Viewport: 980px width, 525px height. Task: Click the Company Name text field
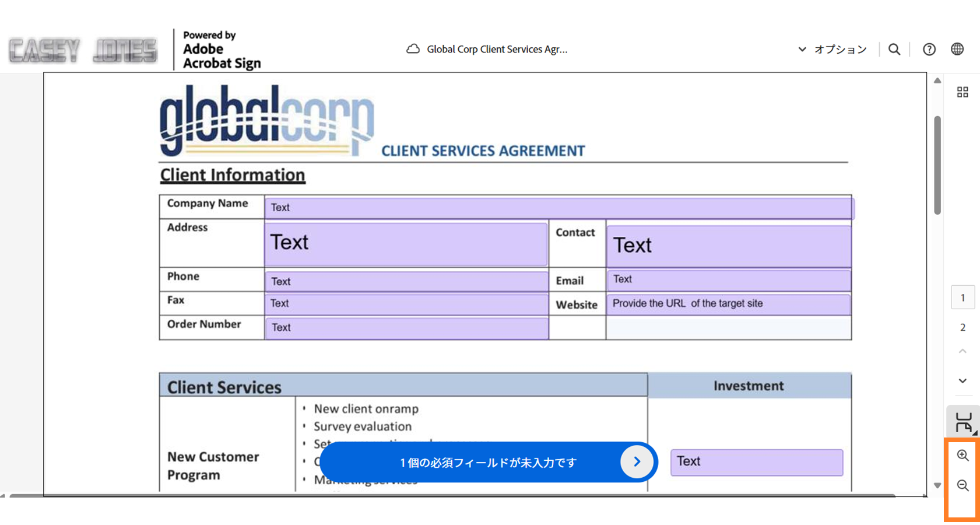(x=558, y=208)
